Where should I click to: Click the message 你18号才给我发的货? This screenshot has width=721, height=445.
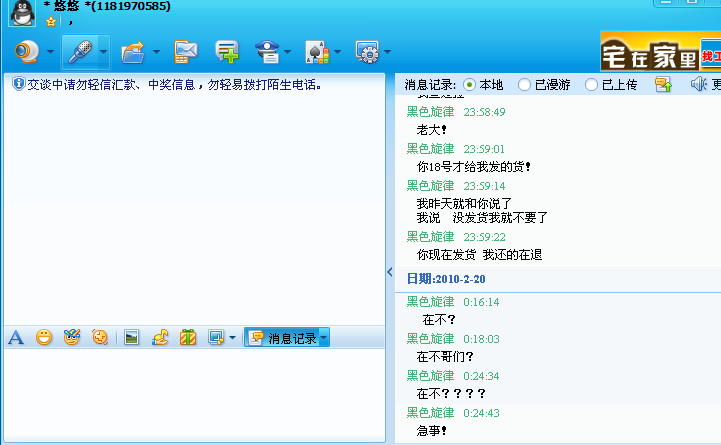click(474, 167)
